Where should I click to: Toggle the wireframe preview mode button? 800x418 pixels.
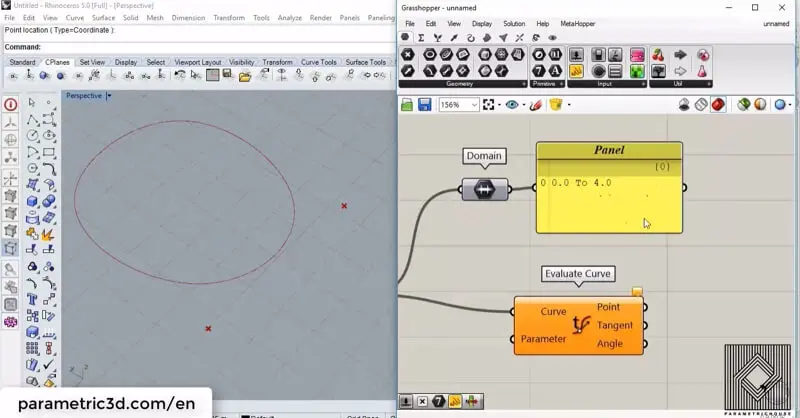point(701,105)
